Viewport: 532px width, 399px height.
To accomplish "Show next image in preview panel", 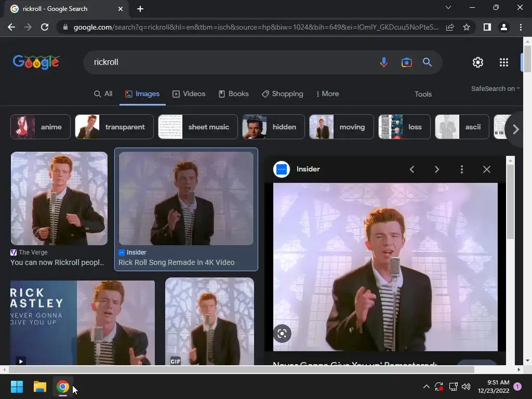I will [436, 169].
